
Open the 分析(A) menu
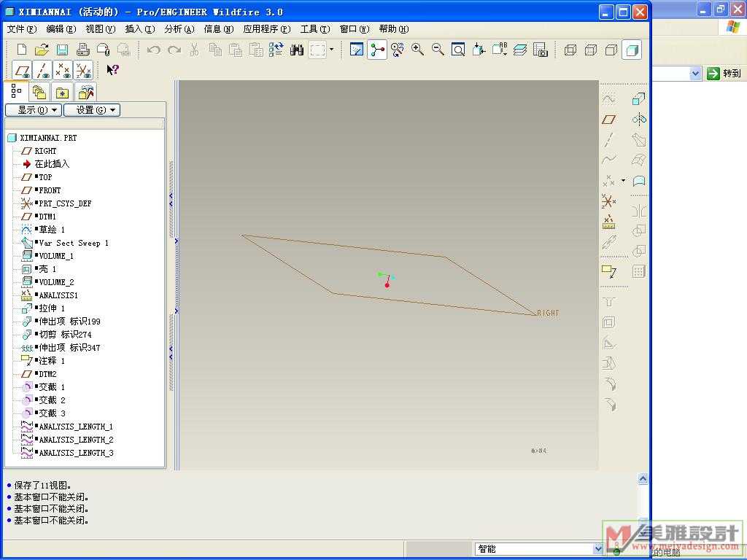(179, 29)
